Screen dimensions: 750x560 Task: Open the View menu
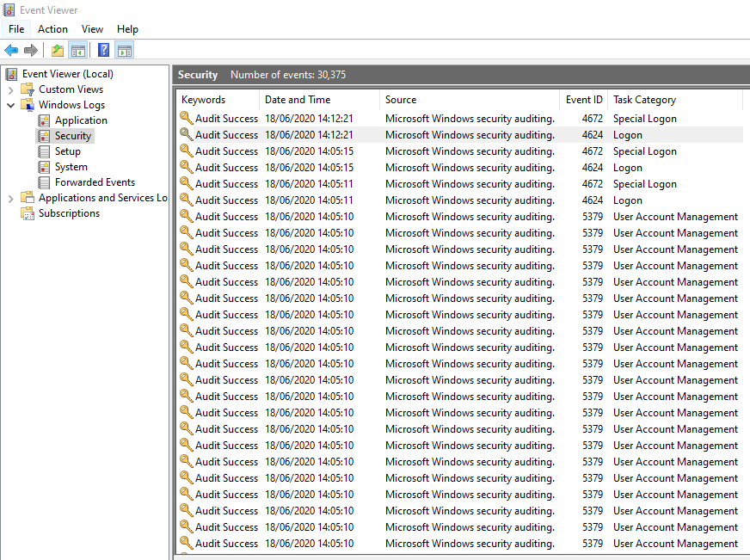click(92, 29)
